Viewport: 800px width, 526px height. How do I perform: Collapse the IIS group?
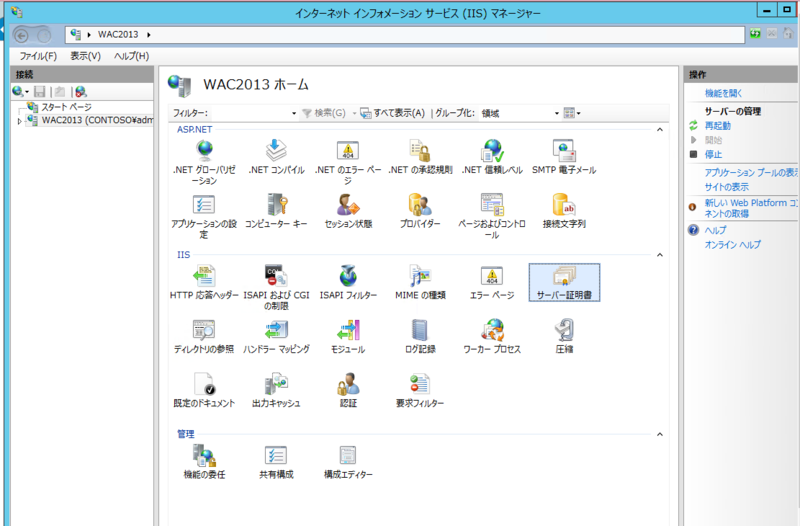(660, 255)
